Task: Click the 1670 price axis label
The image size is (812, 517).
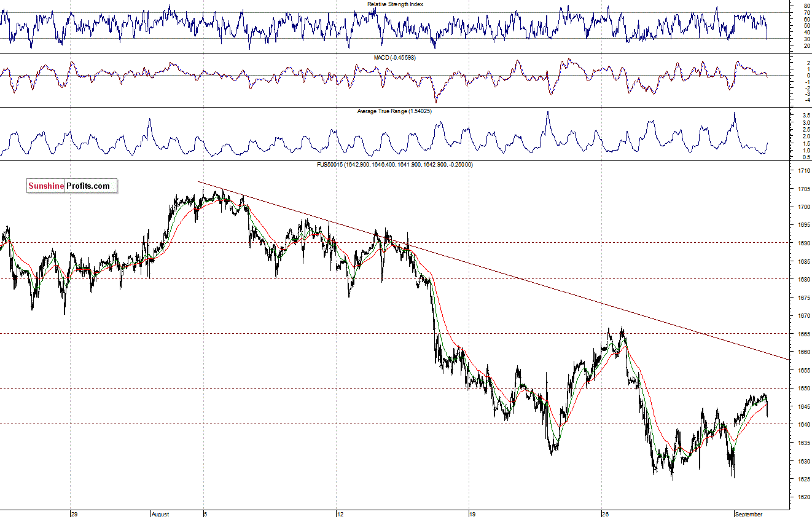Action: coord(803,315)
